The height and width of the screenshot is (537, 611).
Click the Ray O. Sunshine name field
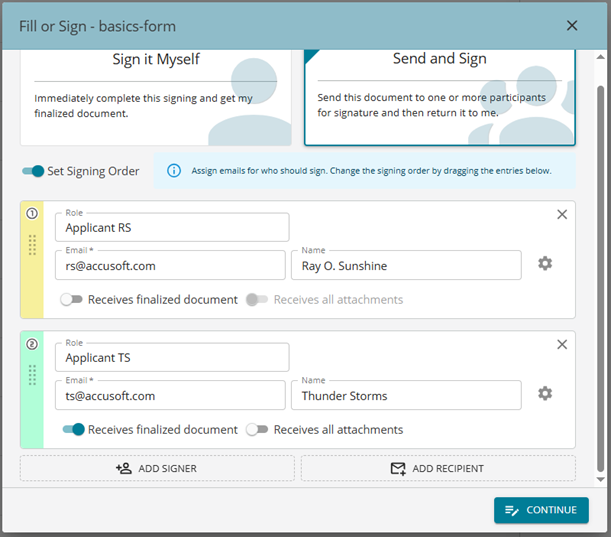[x=406, y=265]
